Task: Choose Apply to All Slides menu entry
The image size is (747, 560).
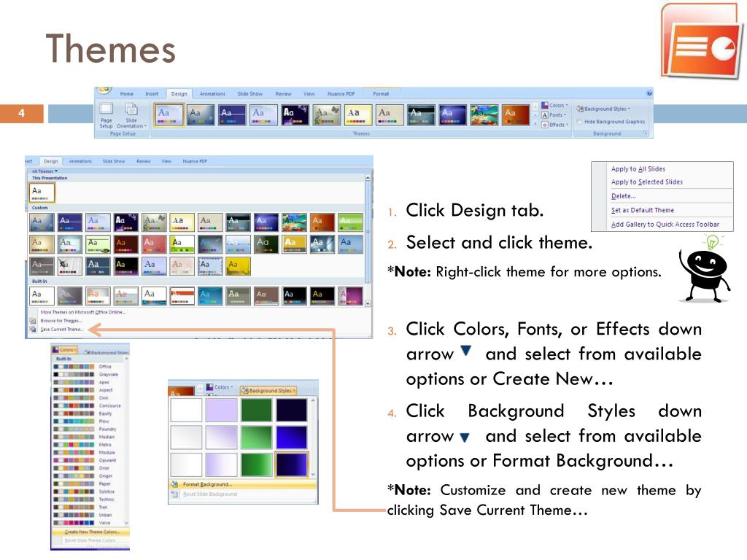Action: point(638,169)
